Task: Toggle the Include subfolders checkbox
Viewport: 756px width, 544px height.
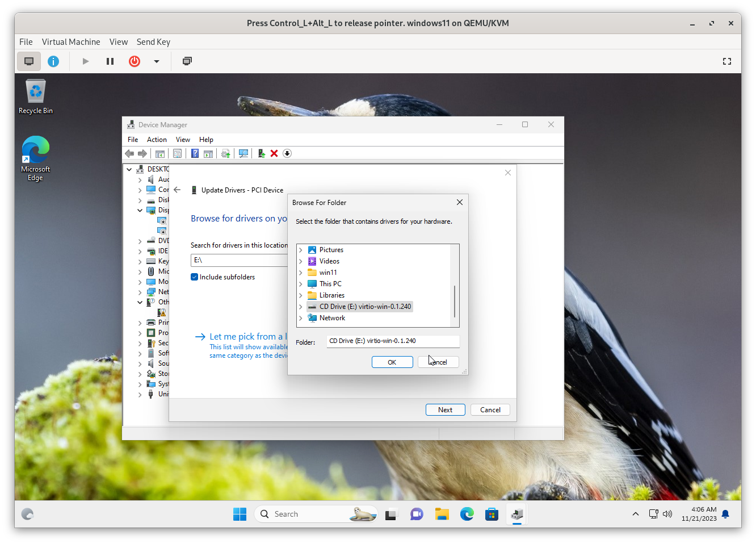Action: pos(195,277)
